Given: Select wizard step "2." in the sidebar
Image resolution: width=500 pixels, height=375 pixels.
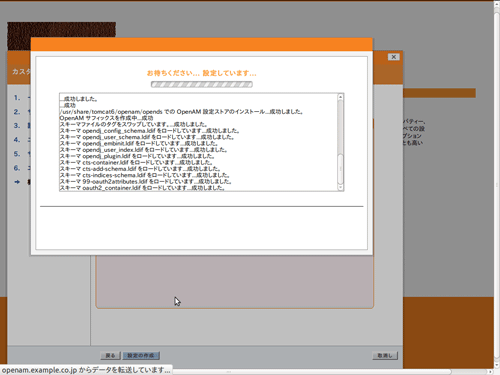Looking at the screenshot, I should [17, 112].
